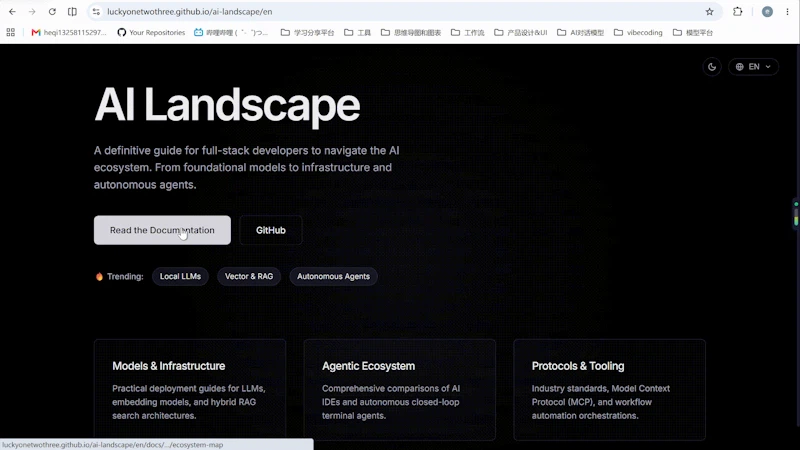The height and width of the screenshot is (450, 800).
Task: Open the Gmail heqi13258115297 bookmark
Action: tap(69, 32)
